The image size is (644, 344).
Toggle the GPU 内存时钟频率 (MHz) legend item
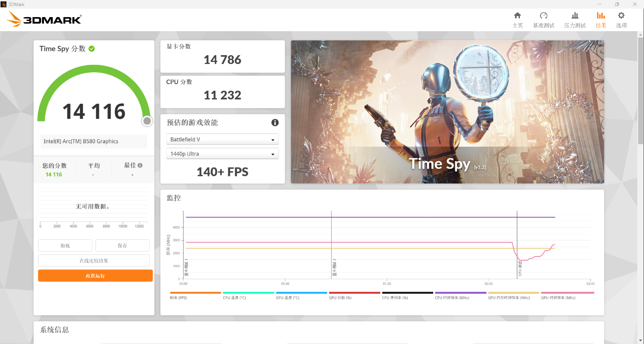click(x=513, y=296)
